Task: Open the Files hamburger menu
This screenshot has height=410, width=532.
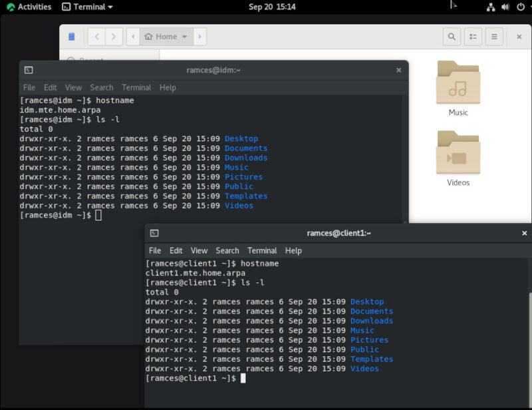Action: point(494,37)
